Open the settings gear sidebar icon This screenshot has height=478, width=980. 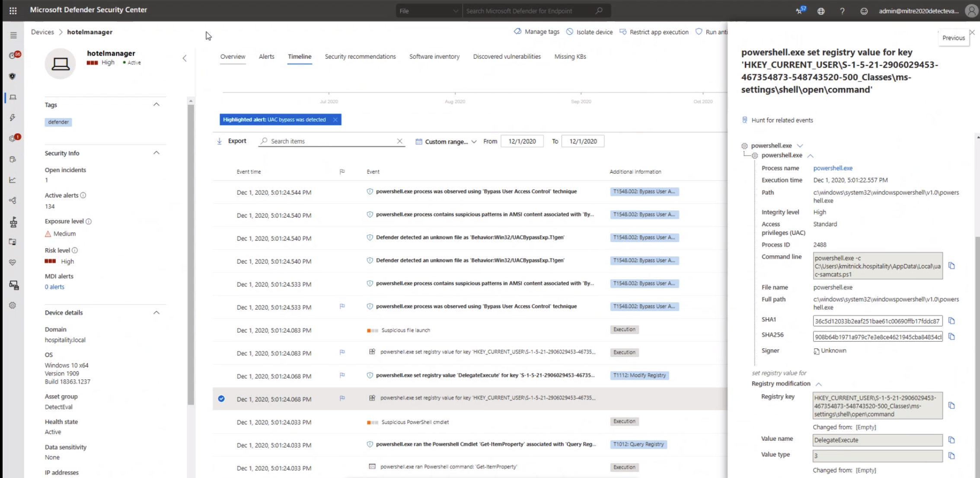tap(13, 305)
